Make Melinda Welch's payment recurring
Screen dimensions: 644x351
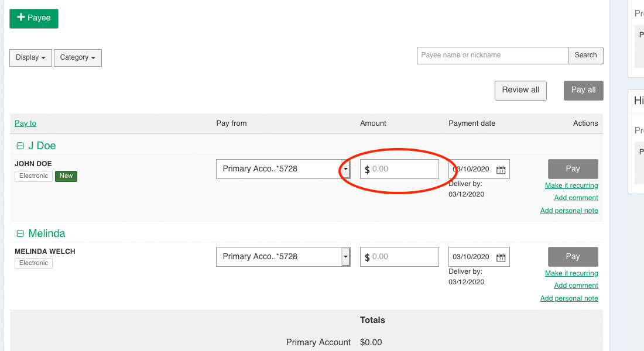(x=571, y=273)
